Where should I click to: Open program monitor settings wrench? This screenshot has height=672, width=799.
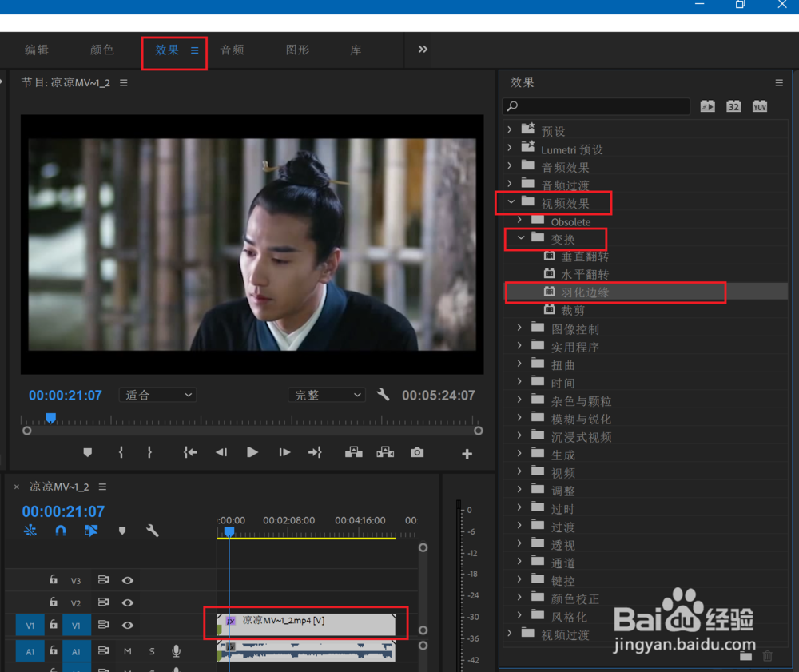coord(384,395)
